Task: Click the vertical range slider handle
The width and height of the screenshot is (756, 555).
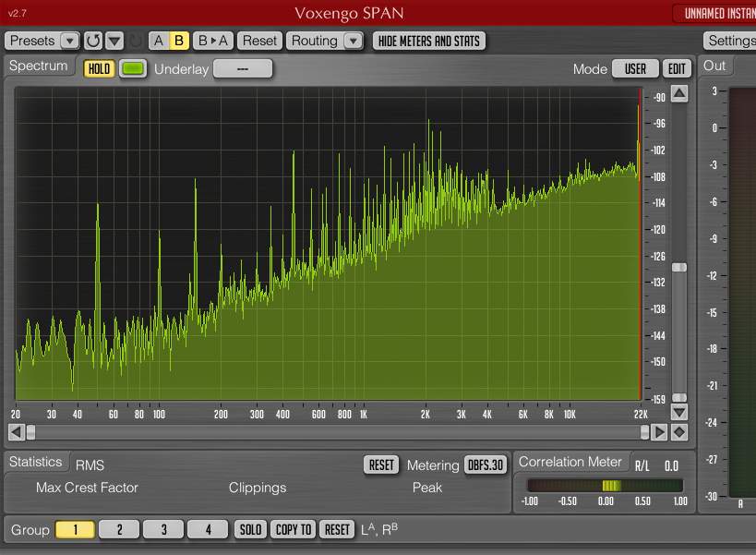Action: click(679, 267)
